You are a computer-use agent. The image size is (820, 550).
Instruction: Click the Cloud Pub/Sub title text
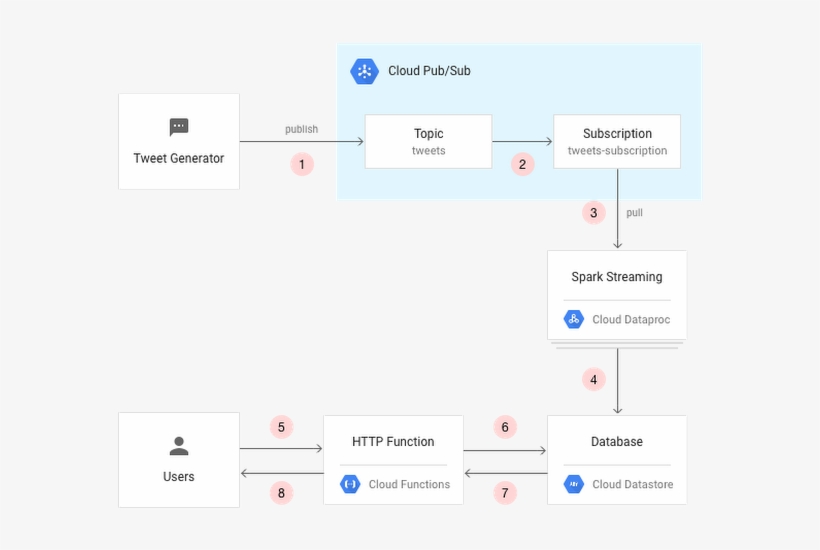point(429,71)
